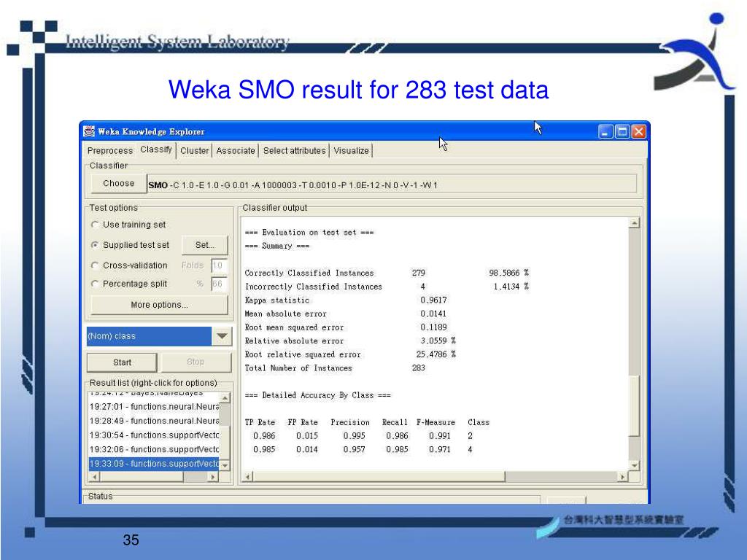Screen dimensions: 747x560
Task: Click the Mean absolute error line
Action: [345, 314]
